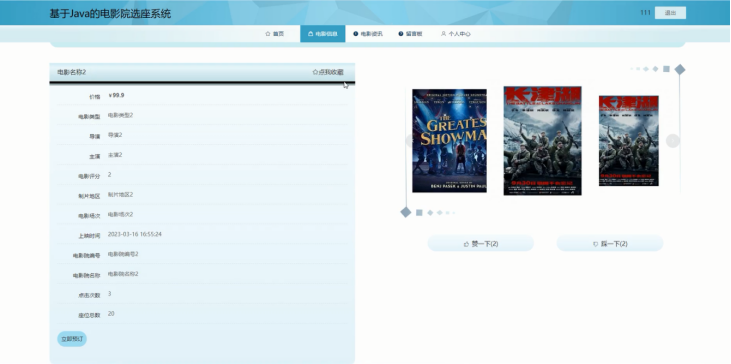
Task: Click the 电影类型2 value
Action: coord(120,115)
